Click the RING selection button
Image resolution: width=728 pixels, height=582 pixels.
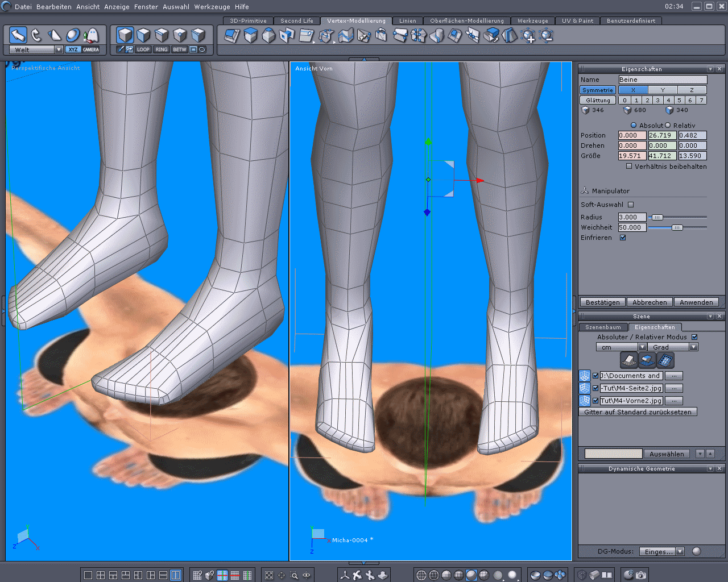pos(162,49)
